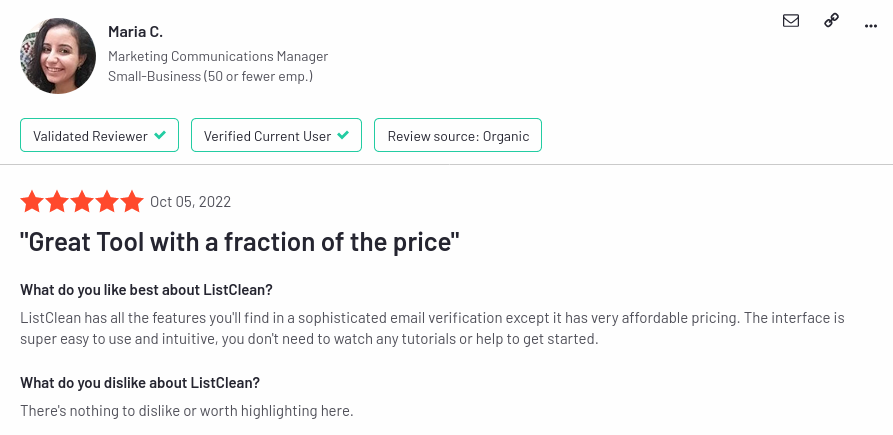Click reviewer name Maria C.
The height and width of the screenshot is (435, 893).
(x=135, y=32)
